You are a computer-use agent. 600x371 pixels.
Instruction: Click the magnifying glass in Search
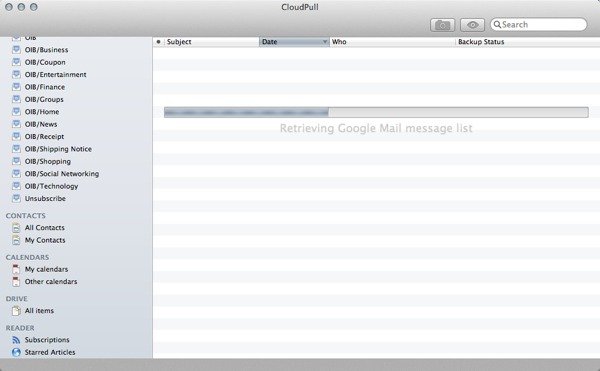pos(497,24)
